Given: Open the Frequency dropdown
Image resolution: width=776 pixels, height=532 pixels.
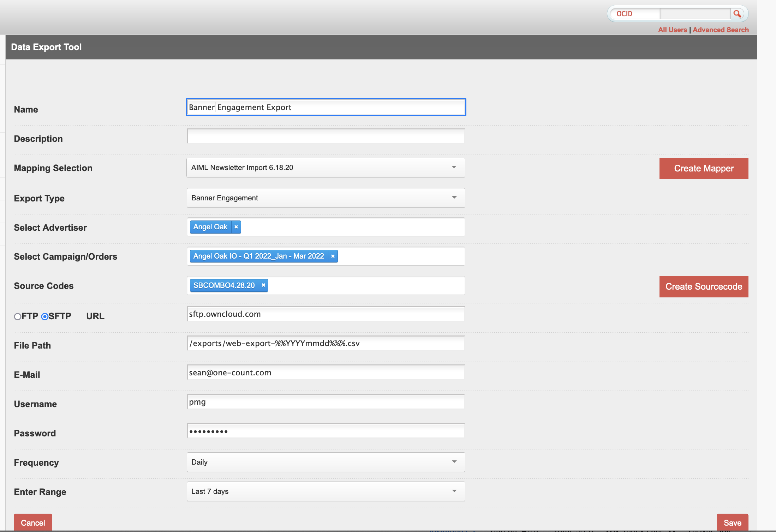Looking at the screenshot, I should 326,462.
